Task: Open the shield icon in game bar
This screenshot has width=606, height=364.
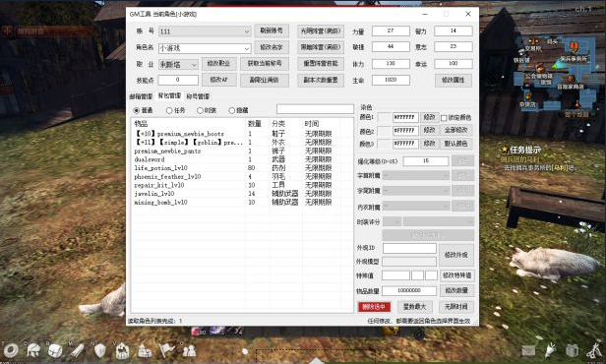Action: tap(100, 351)
